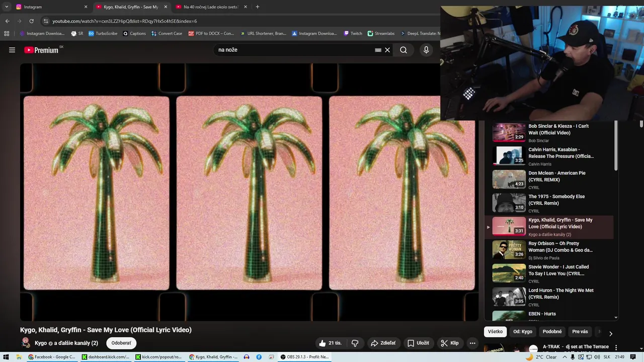
Task: Open the browser tab search dropdown
Action: tap(7, 7)
